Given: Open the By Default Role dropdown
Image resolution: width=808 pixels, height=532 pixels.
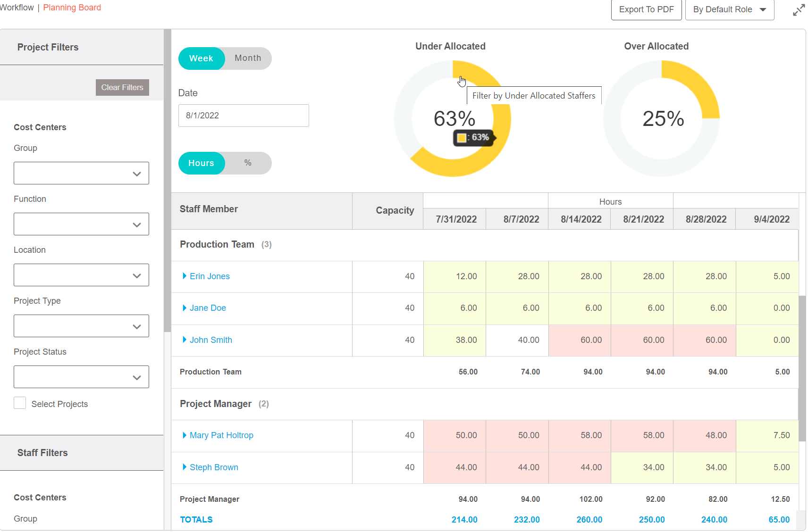Looking at the screenshot, I should (x=730, y=9).
